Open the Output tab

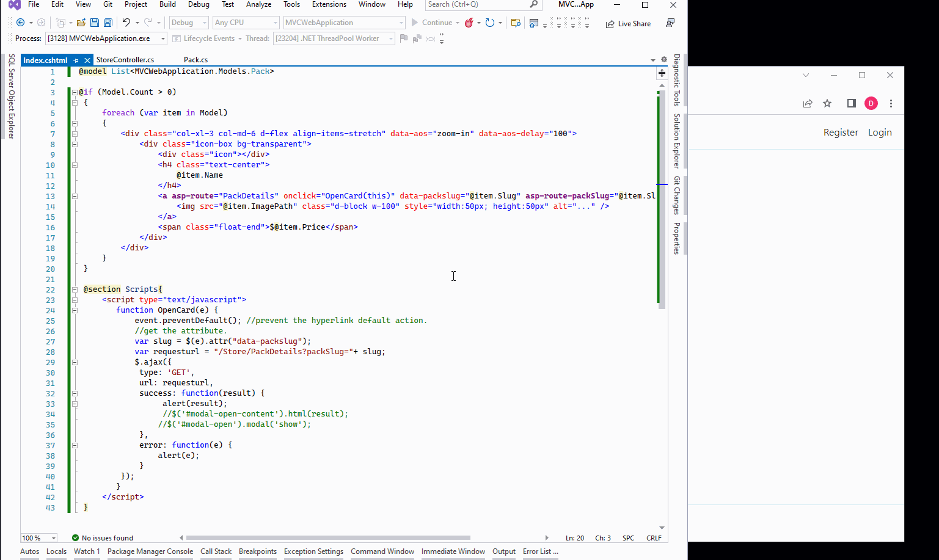pos(504,551)
